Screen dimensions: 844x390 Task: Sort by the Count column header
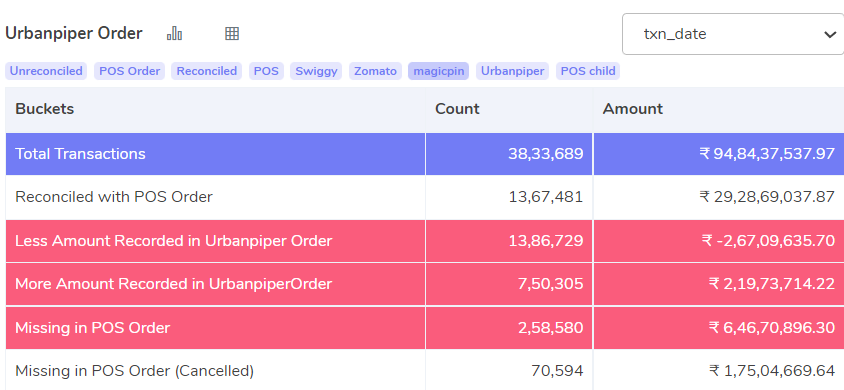pos(457,109)
